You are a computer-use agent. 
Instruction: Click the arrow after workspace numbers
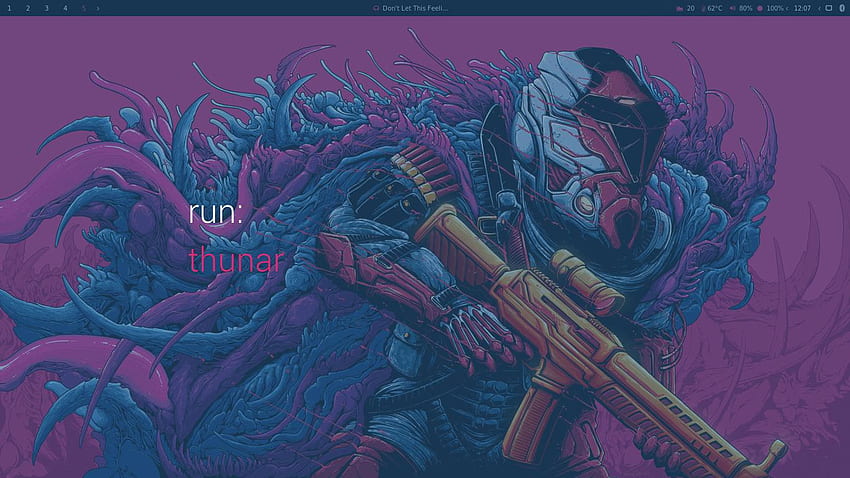coord(98,8)
